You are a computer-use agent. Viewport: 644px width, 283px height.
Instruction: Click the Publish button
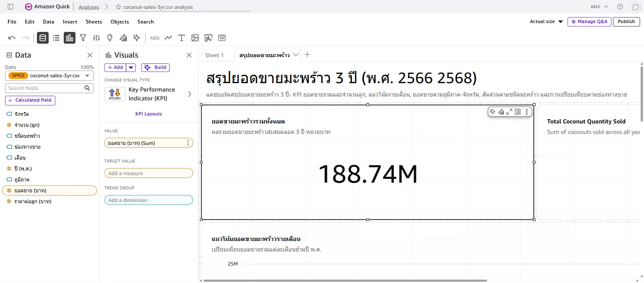626,22
